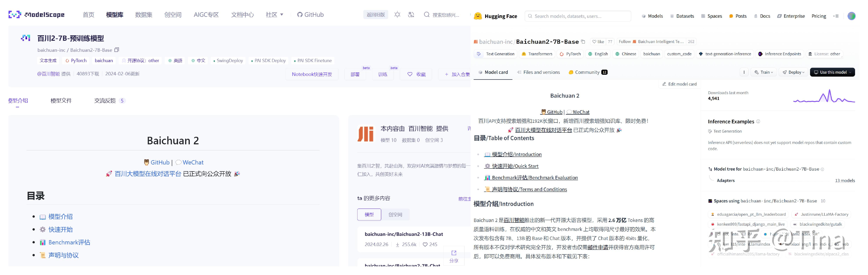This screenshot has height=275, width=868.
Task: Click the GitHub octocat in ModelScope navbar
Action: point(299,15)
